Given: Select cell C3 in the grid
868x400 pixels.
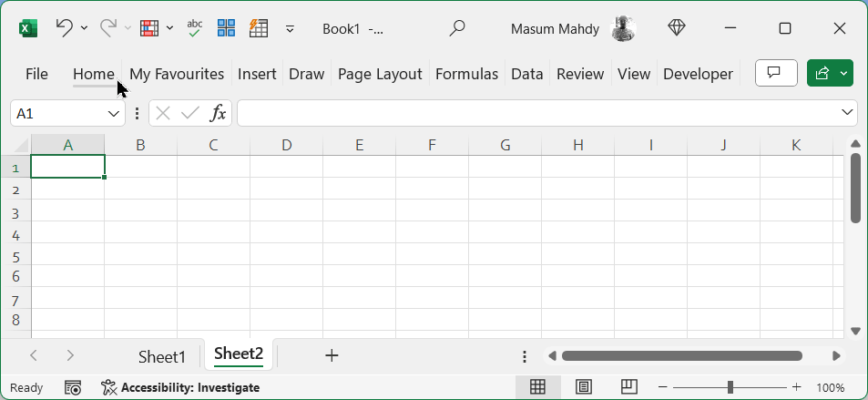Looking at the screenshot, I should [x=213, y=213].
